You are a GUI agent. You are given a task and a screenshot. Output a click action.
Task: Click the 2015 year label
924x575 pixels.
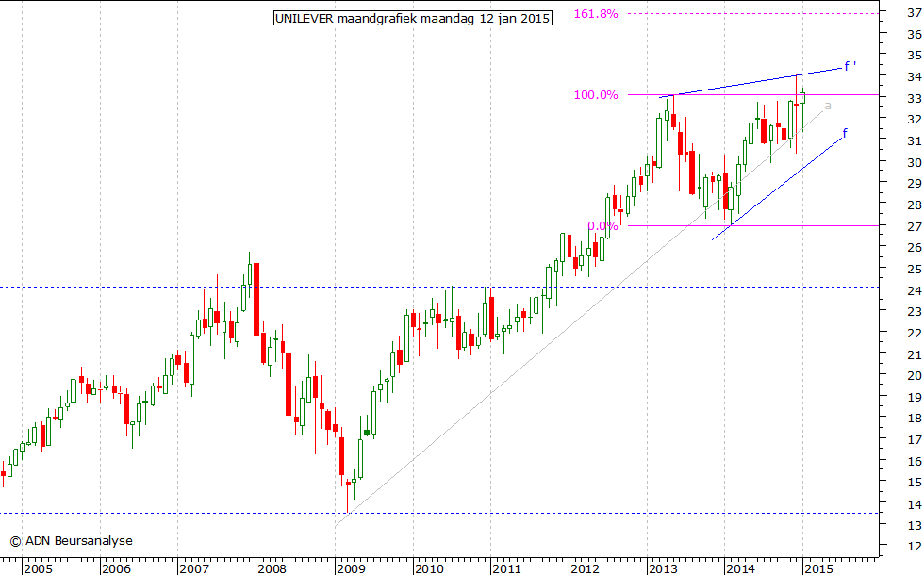819,568
